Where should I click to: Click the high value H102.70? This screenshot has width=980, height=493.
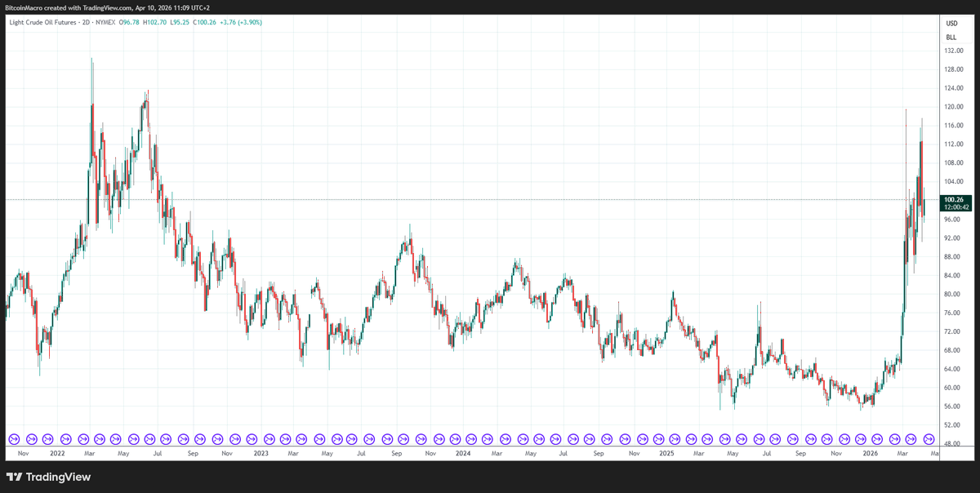click(155, 21)
